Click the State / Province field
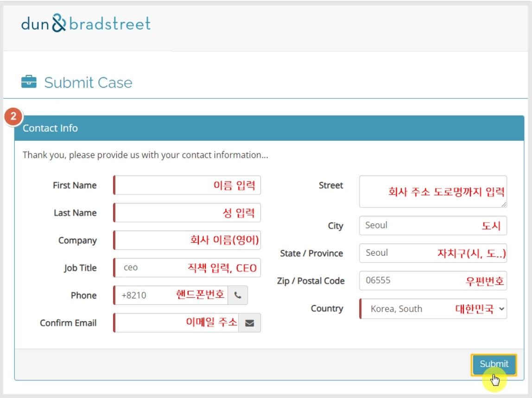532x398 pixels. tap(433, 253)
